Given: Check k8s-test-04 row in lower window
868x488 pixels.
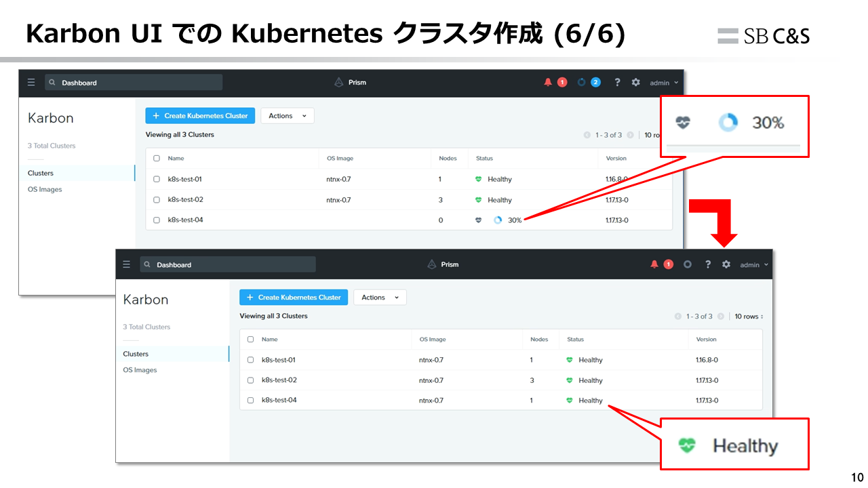Looking at the screenshot, I should (250, 401).
